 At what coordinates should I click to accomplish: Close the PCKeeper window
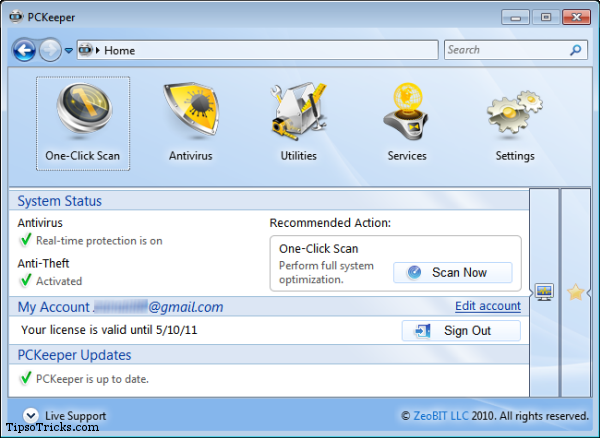pyautogui.click(x=577, y=18)
